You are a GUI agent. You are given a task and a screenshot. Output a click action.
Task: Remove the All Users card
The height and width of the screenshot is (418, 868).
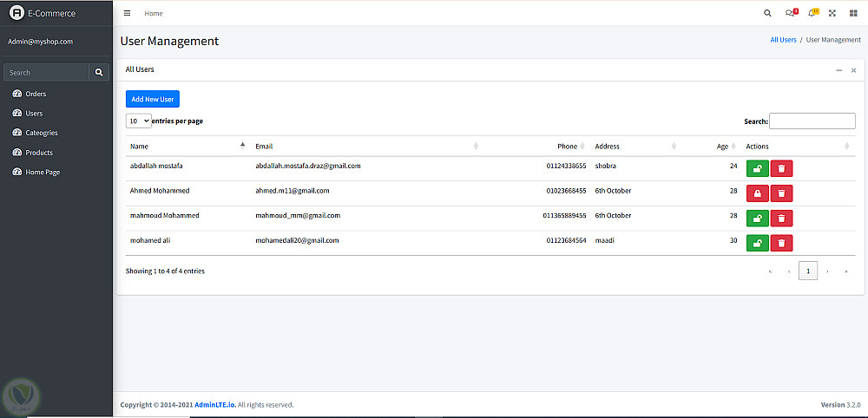click(853, 70)
